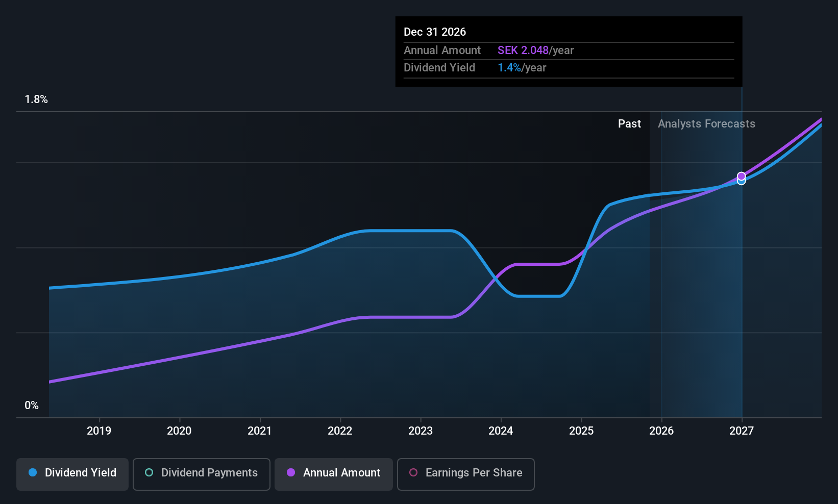The width and height of the screenshot is (838, 504).
Task: Select the 2019 x-axis label
Action: 99,431
